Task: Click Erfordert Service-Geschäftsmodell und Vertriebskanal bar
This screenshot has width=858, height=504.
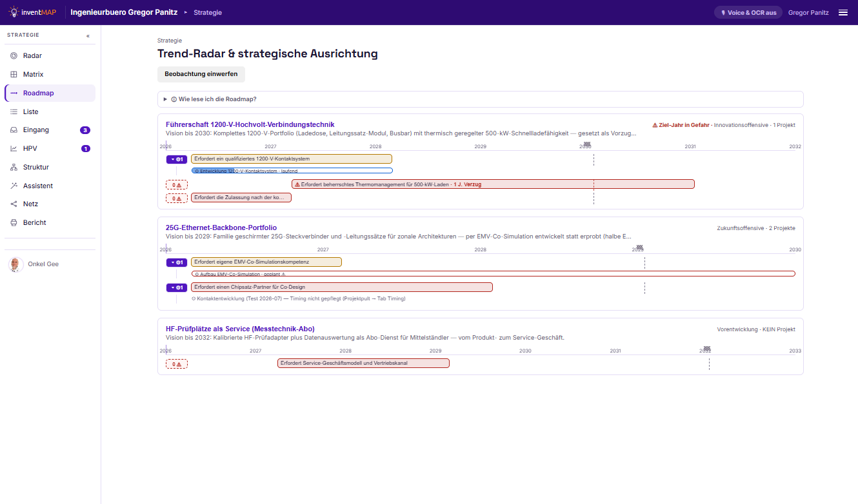Action: pos(364,363)
